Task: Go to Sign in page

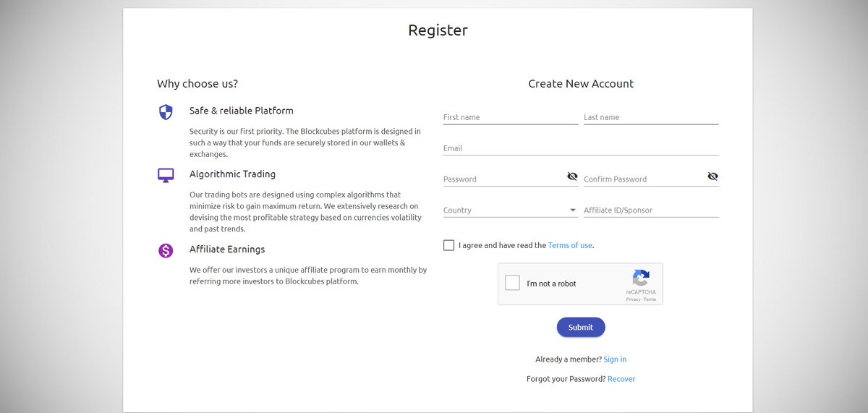Action: (615, 359)
